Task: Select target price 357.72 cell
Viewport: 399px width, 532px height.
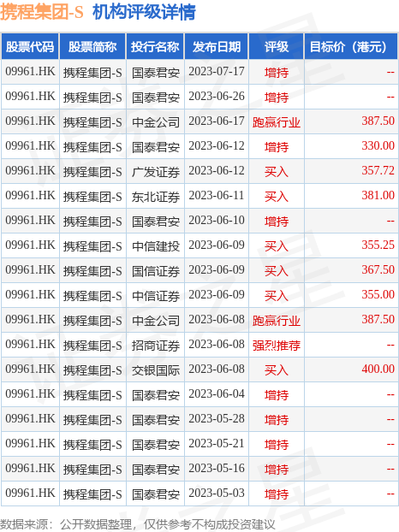Action: (x=351, y=171)
